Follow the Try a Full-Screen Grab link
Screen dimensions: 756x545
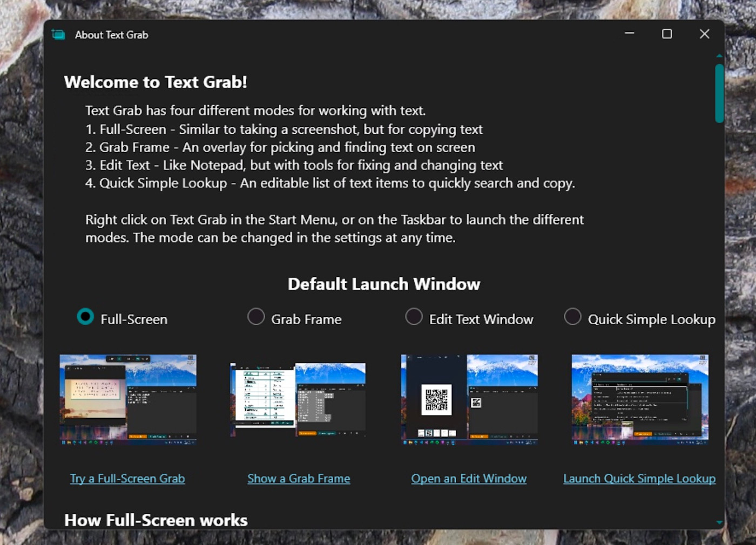[127, 479]
